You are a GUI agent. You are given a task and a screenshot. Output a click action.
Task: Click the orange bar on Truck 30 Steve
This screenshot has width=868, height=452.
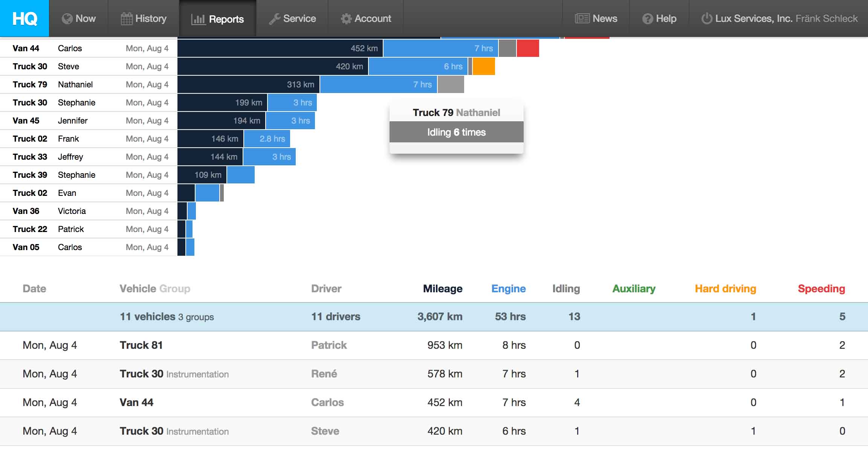tap(483, 67)
